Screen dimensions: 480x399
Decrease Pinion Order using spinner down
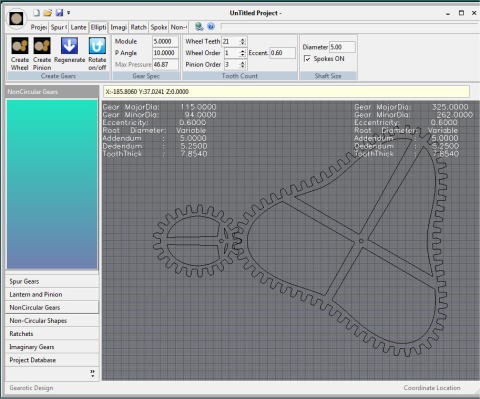coord(243,67)
